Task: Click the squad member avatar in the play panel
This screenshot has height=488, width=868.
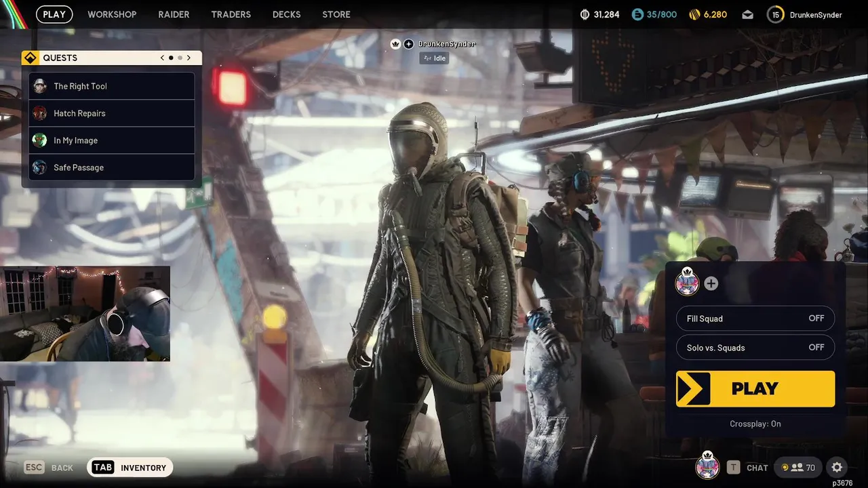Action: tap(687, 283)
